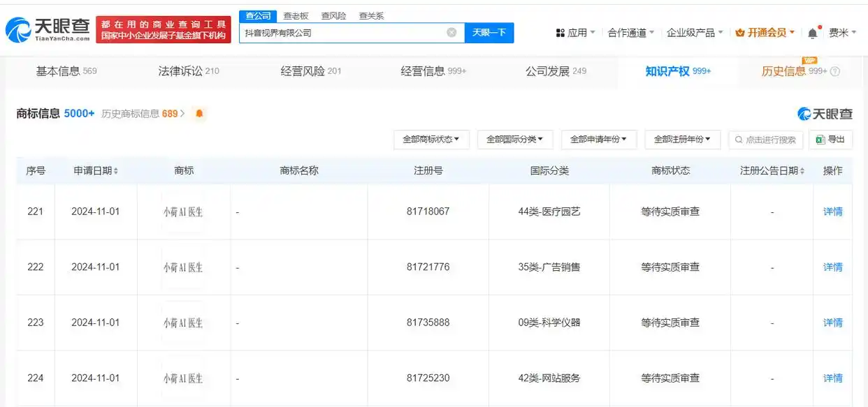Click the crown icon beside 开通会员
868x407 pixels.
click(739, 32)
